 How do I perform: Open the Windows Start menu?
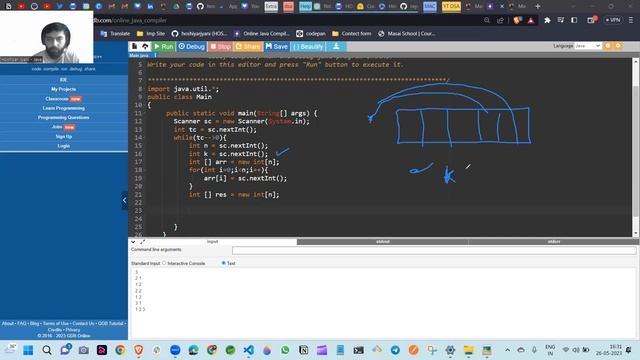point(28,350)
